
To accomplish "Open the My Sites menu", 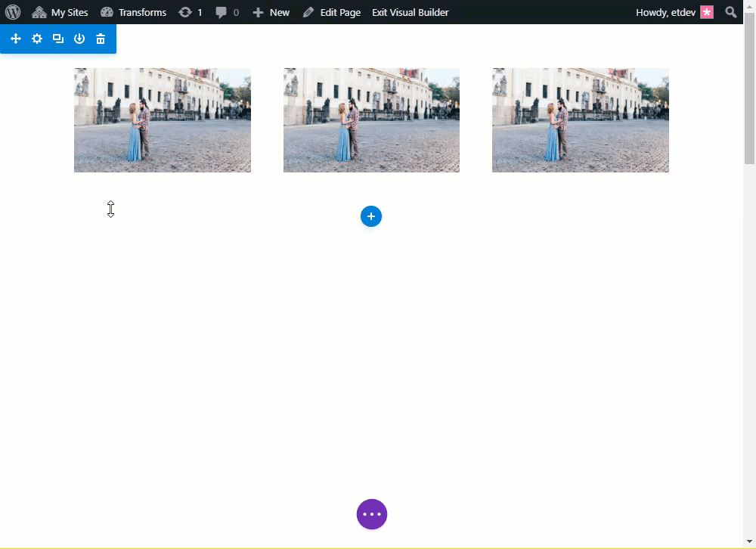I will pos(60,12).
